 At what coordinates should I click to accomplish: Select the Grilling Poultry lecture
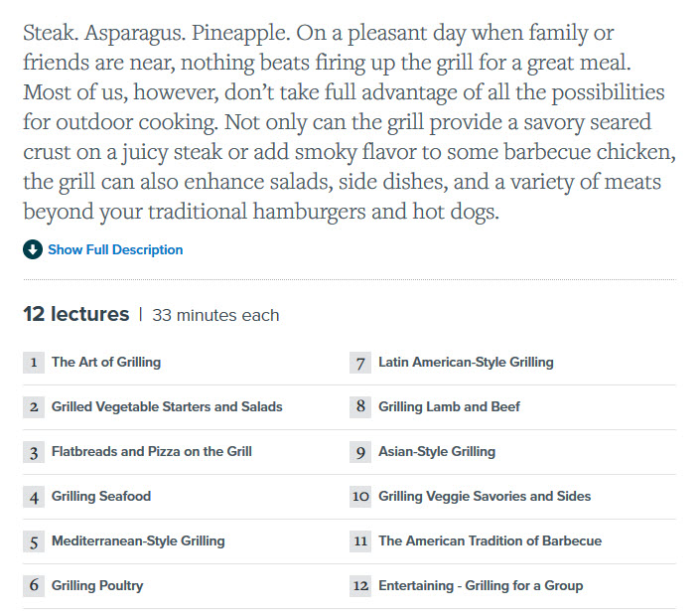click(x=97, y=585)
